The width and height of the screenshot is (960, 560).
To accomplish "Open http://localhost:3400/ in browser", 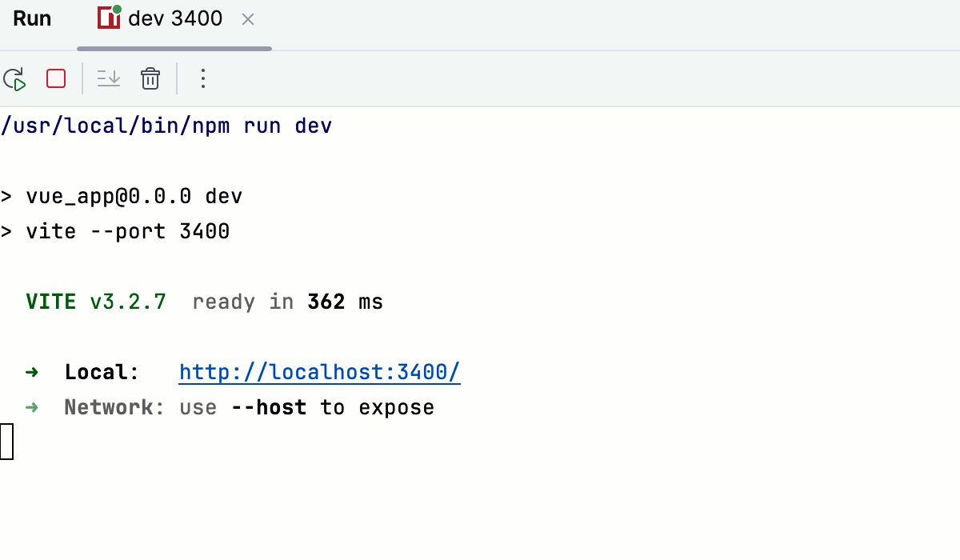I will (319, 371).
